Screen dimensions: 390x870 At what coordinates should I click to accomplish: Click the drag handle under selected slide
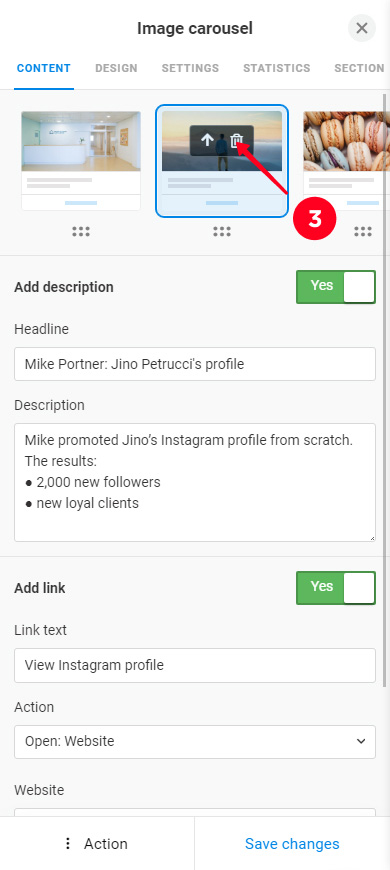click(222, 232)
